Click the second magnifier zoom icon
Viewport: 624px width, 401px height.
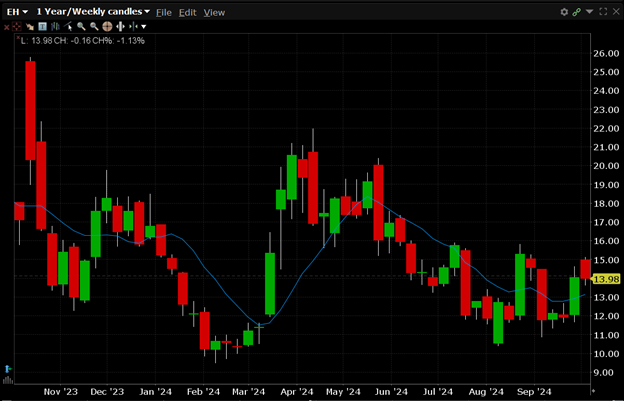tap(93, 26)
